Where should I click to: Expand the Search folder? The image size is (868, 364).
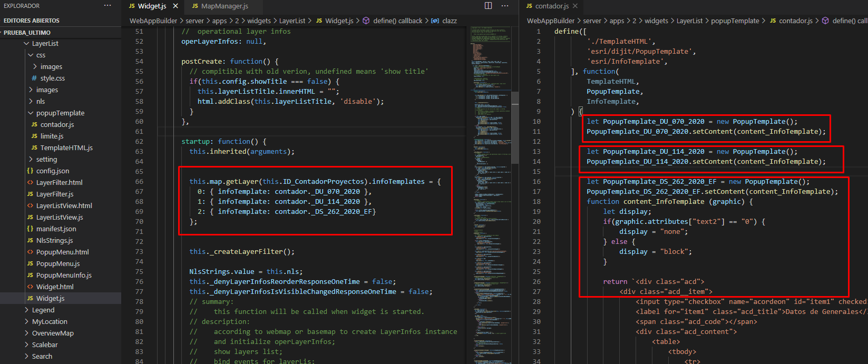pyautogui.click(x=42, y=357)
